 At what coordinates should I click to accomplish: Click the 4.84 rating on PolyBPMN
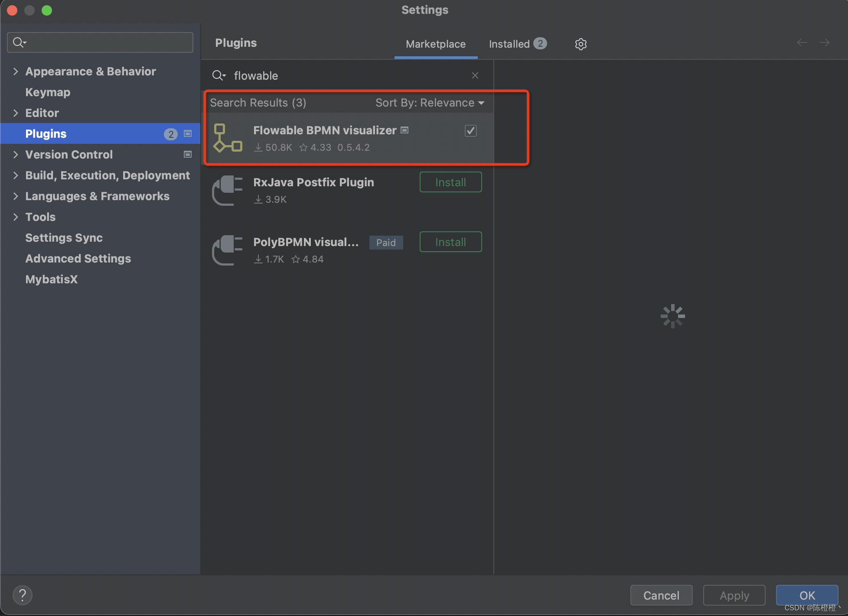(x=307, y=259)
